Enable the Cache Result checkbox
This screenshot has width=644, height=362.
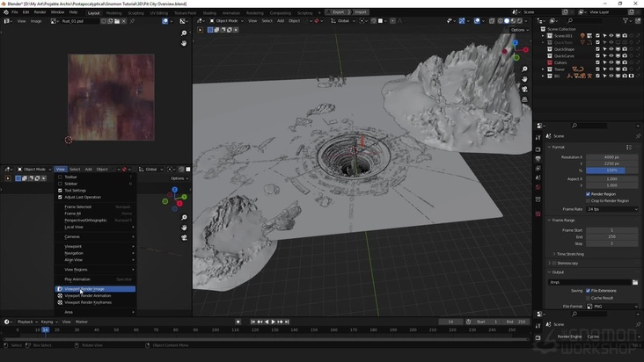coord(589,298)
